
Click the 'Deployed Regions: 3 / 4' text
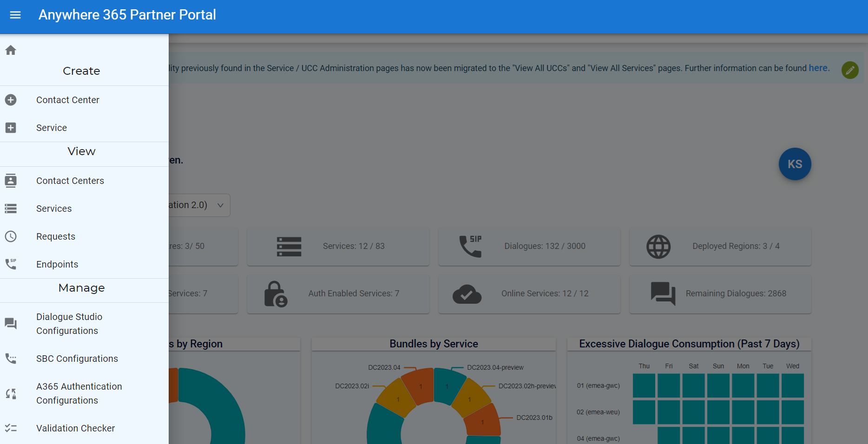point(736,246)
